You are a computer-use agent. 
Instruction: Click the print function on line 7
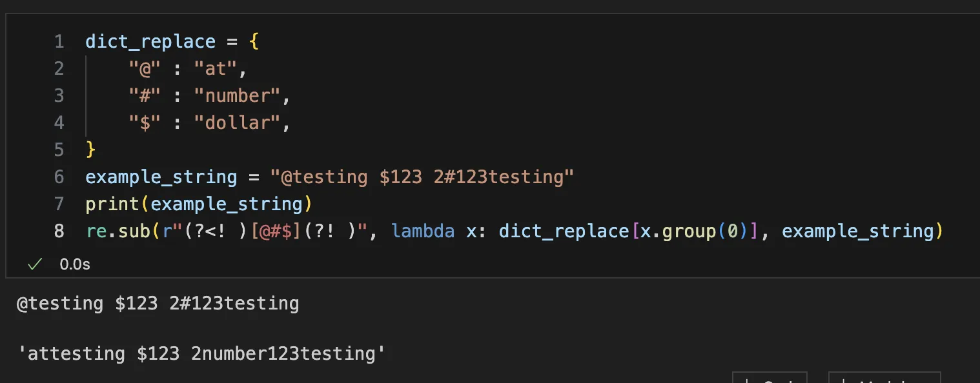pos(112,204)
